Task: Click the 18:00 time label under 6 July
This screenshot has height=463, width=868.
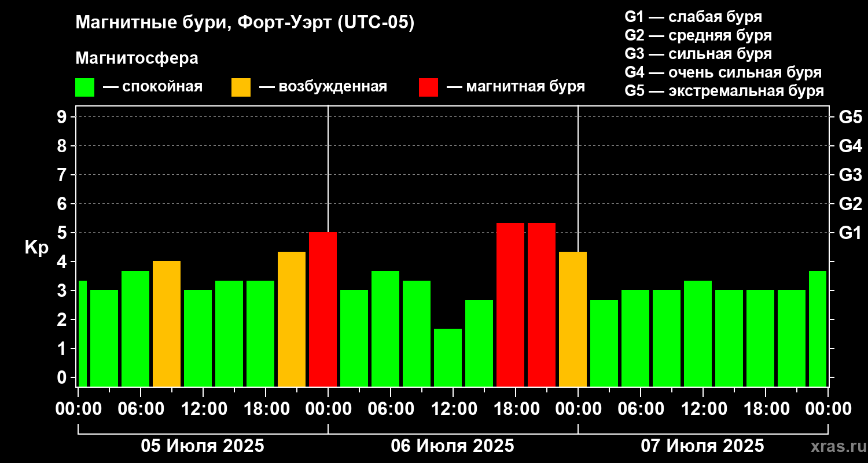Action: [x=516, y=409]
